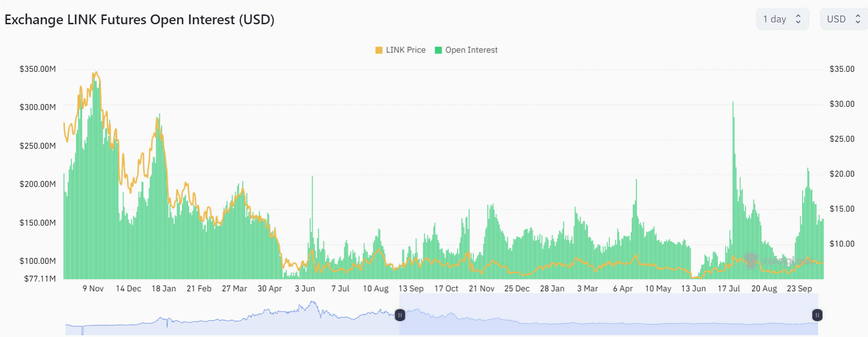This screenshot has height=337, width=868.
Task: Grab the left range slider handle
Action: [400, 315]
